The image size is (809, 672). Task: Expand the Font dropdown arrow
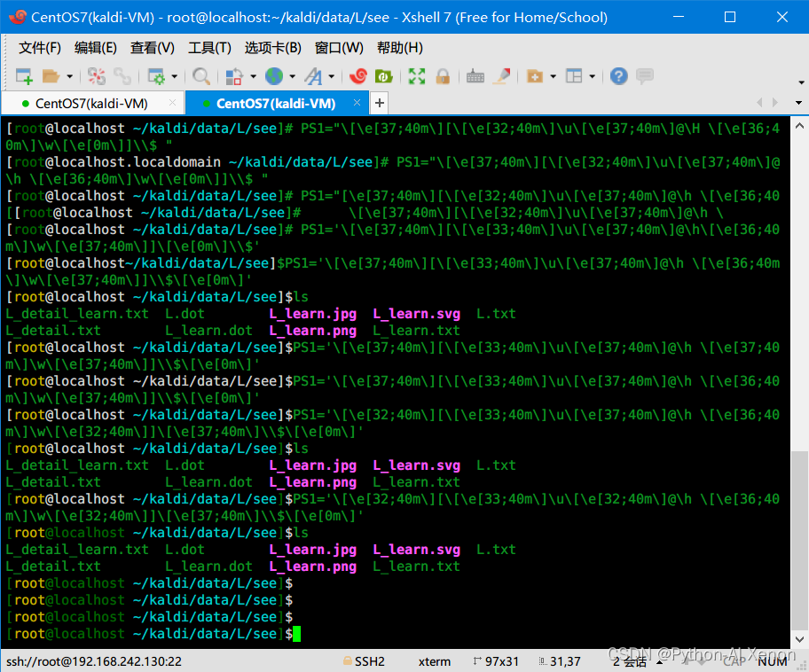point(331,77)
